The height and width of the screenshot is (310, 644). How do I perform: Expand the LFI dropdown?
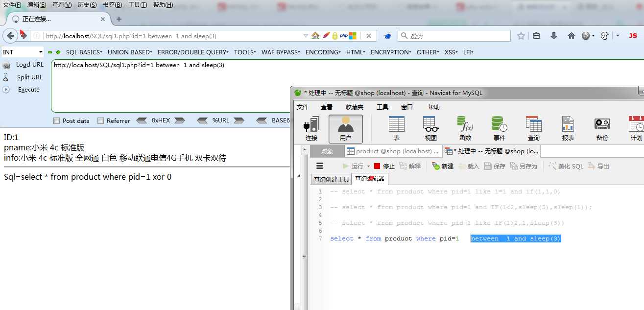tap(468, 52)
